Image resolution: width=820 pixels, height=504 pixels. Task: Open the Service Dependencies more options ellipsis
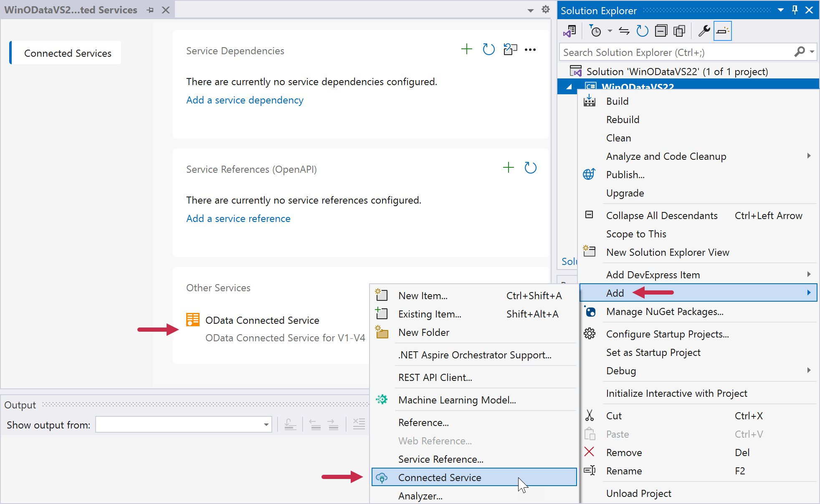[530, 50]
